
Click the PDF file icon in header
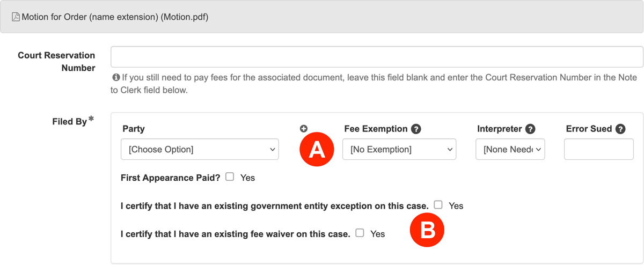tap(16, 17)
